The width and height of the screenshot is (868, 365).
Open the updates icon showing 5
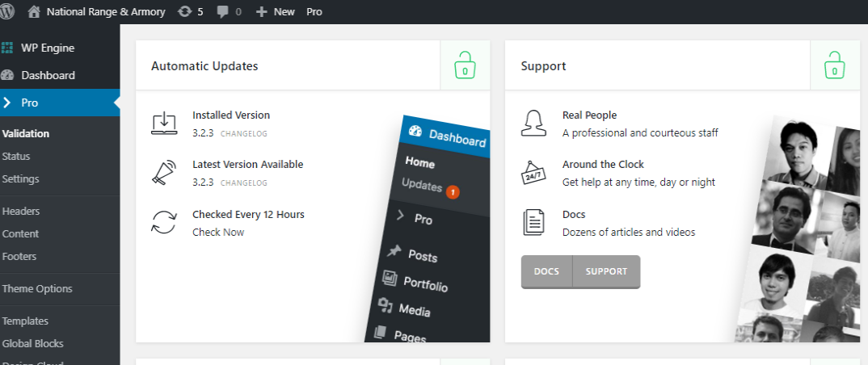pos(185,11)
